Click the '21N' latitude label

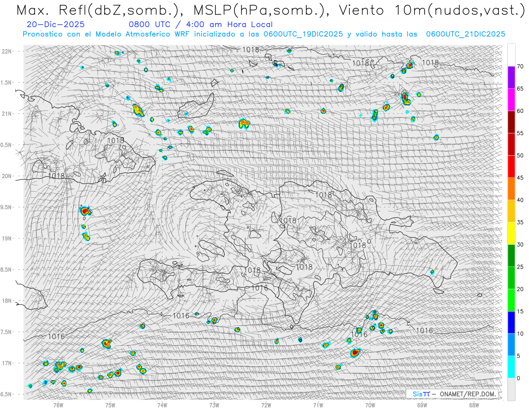coord(7,114)
